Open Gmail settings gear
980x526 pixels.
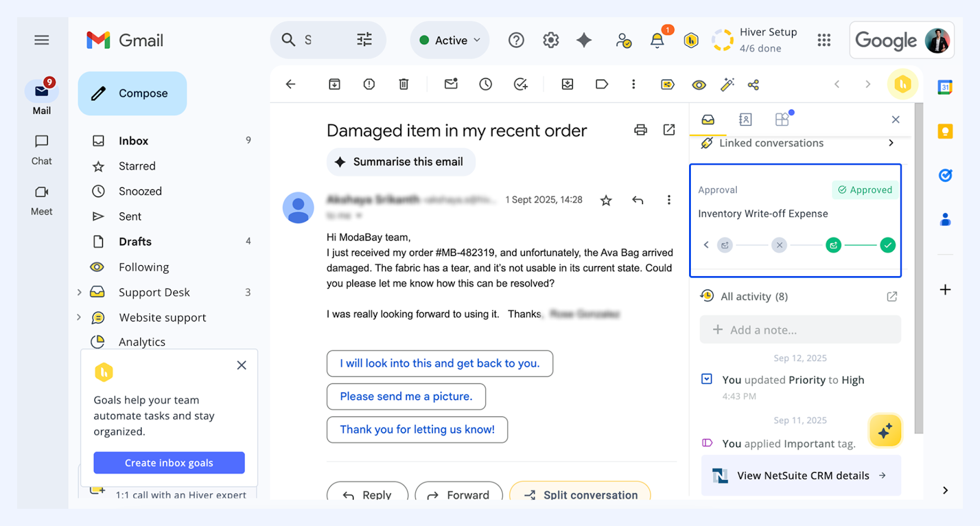tap(551, 40)
